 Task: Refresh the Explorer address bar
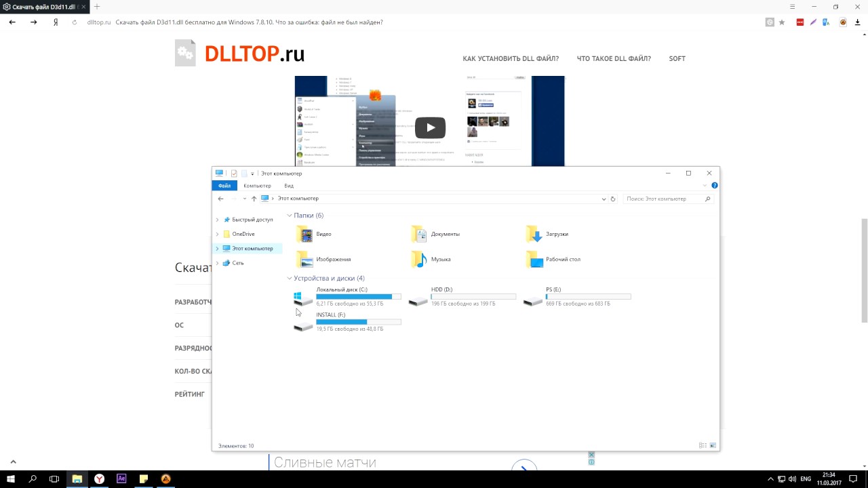click(x=613, y=199)
